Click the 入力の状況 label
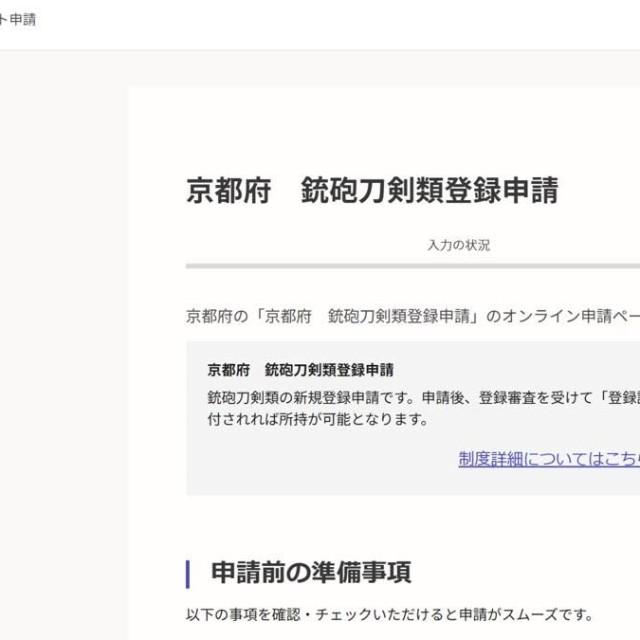The height and width of the screenshot is (640, 640). [x=459, y=245]
